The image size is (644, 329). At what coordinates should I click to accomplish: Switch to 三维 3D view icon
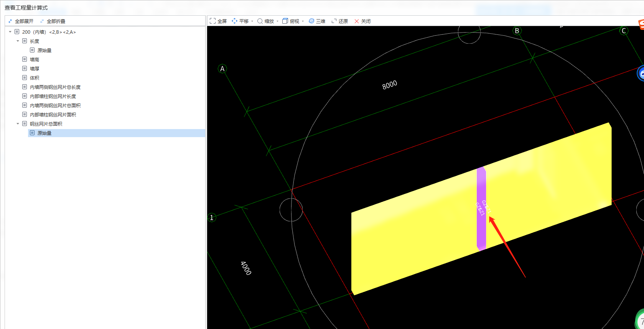coord(311,21)
